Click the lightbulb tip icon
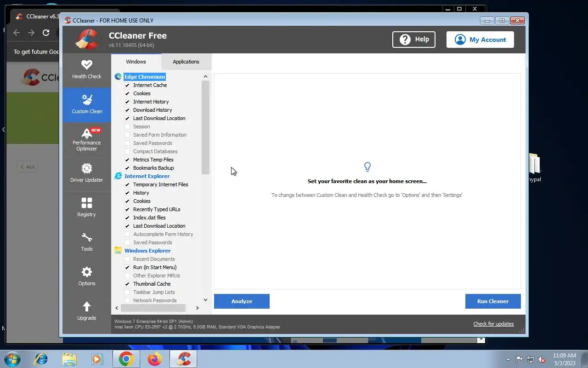The image size is (588, 368). tap(367, 167)
